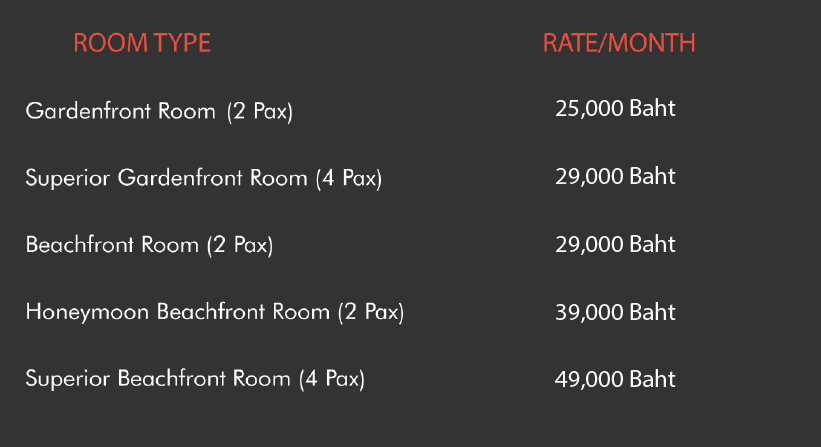This screenshot has height=447, width=821.
Task: Select Superior Gardenfront Room (4 Pax)
Action: tap(204, 178)
